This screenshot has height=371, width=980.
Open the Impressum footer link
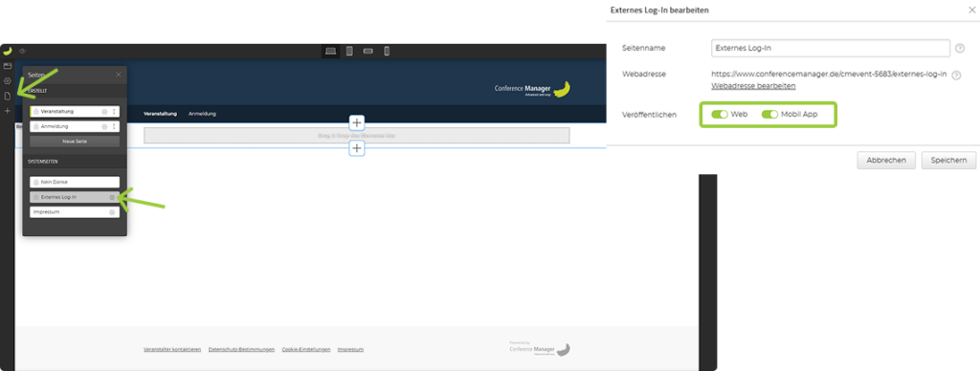(x=350, y=350)
